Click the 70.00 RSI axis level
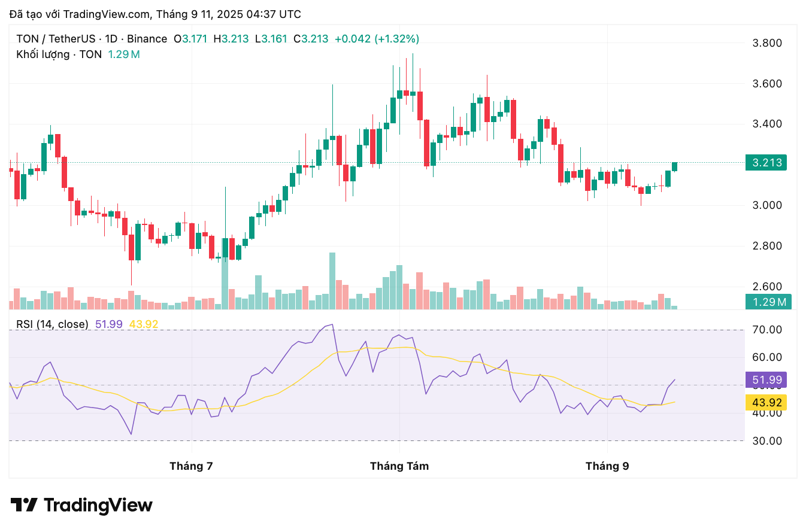Screen dimensions: 806x532 767,330
